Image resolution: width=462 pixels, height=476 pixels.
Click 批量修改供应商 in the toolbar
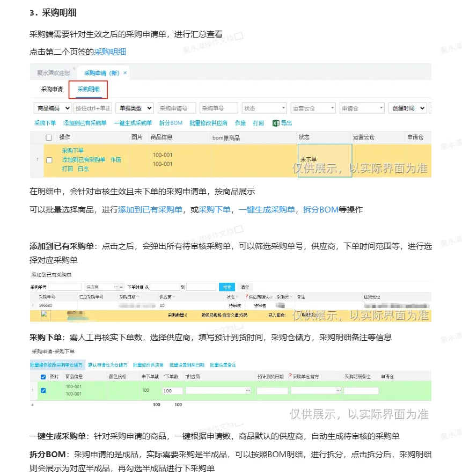pos(208,123)
